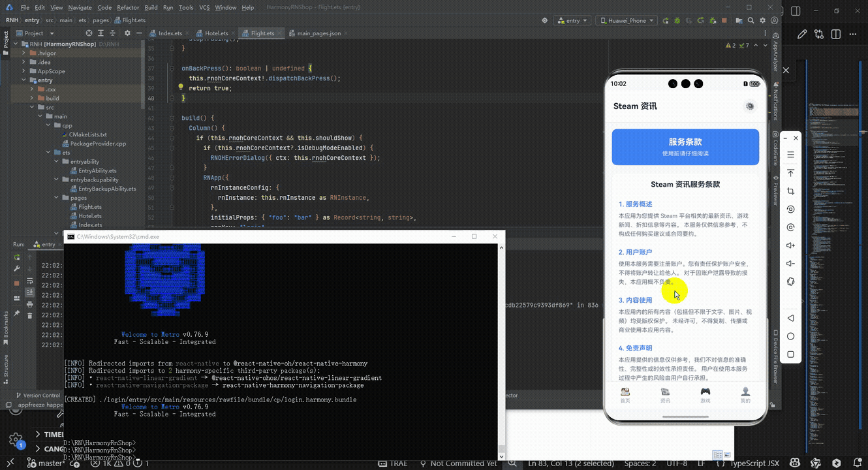
Task: Collapse the pages folder in the tree
Action: click(x=57, y=198)
